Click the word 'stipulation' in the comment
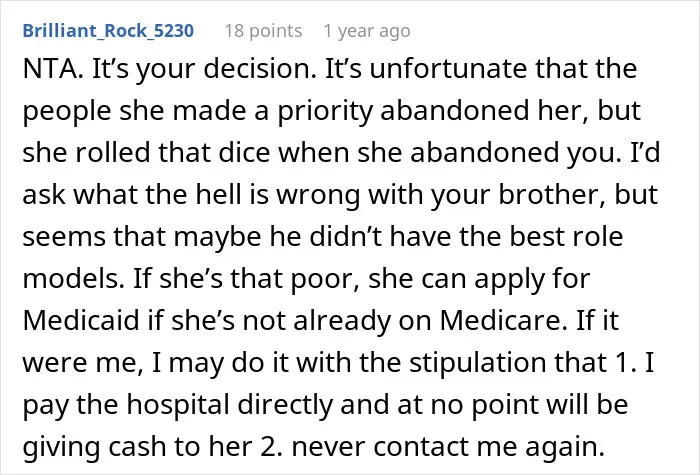The width and height of the screenshot is (700, 475). [478, 363]
